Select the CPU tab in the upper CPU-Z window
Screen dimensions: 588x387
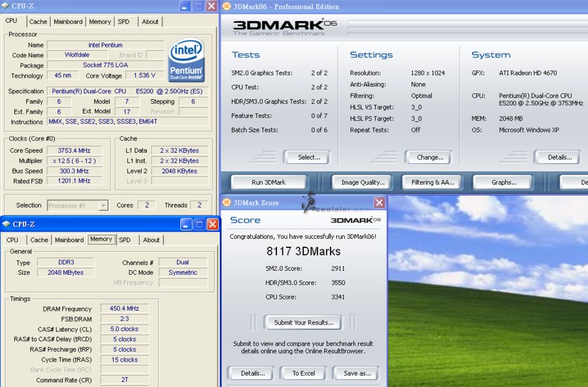pos(12,21)
